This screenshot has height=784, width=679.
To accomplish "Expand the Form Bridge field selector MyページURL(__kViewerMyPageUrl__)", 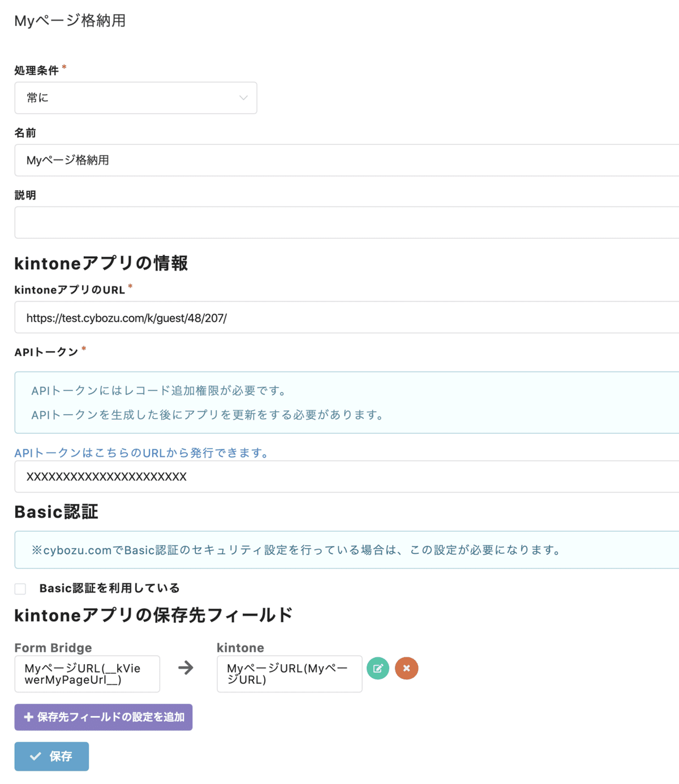I will [87, 674].
